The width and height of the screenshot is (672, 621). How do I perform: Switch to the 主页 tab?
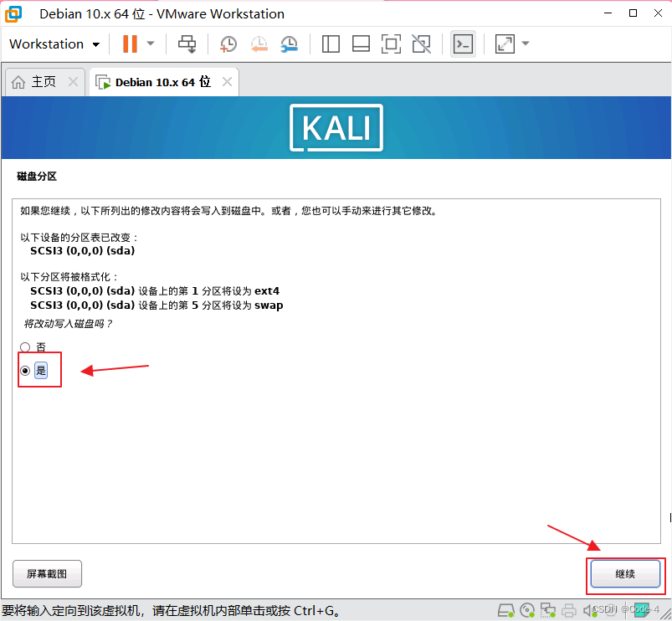[x=40, y=81]
